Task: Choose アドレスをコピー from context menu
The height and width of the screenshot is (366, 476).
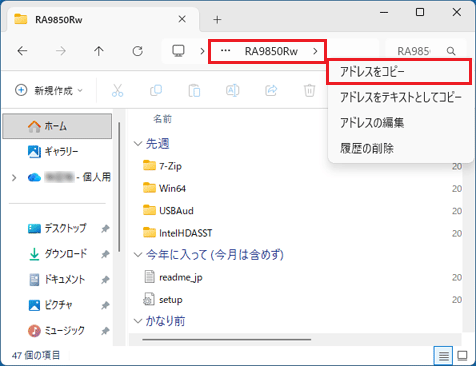Action: 399,72
